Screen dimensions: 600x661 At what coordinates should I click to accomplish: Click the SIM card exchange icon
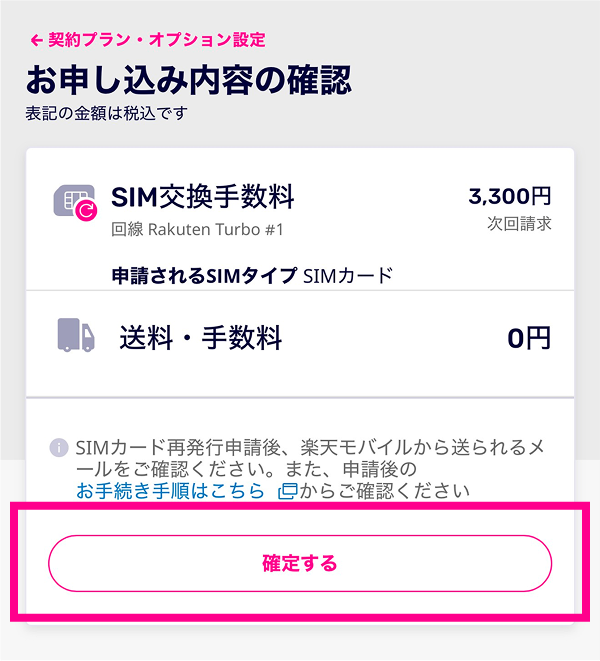[75, 203]
